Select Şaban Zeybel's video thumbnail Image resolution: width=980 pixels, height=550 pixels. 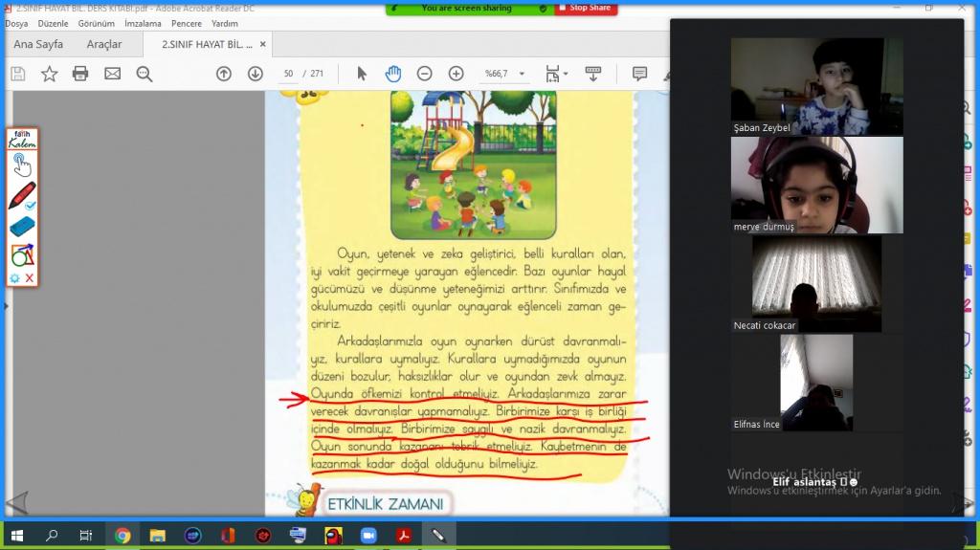[x=817, y=86]
